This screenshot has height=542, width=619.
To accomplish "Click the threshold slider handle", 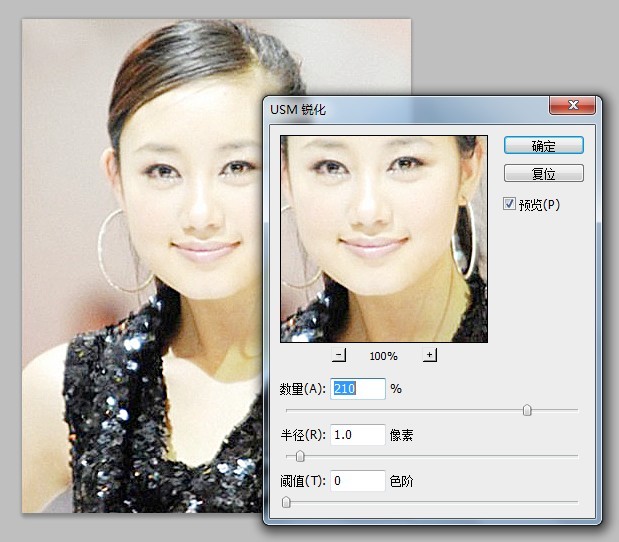I will click(286, 502).
